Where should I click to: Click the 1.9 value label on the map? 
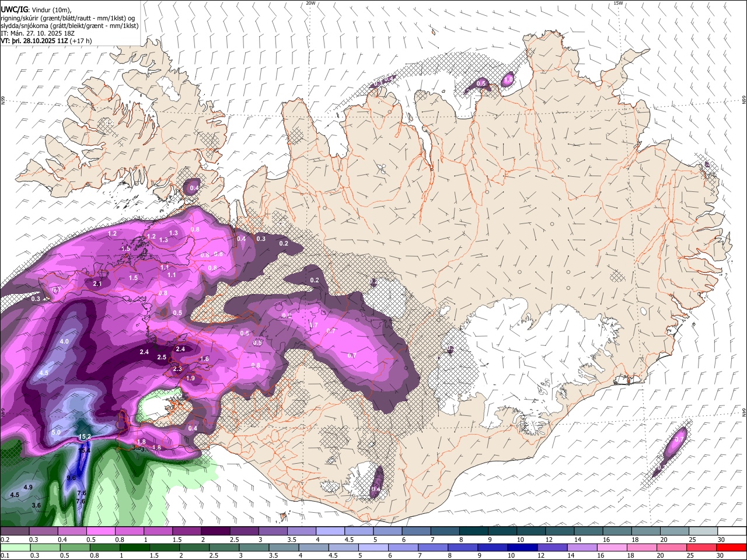(x=190, y=378)
